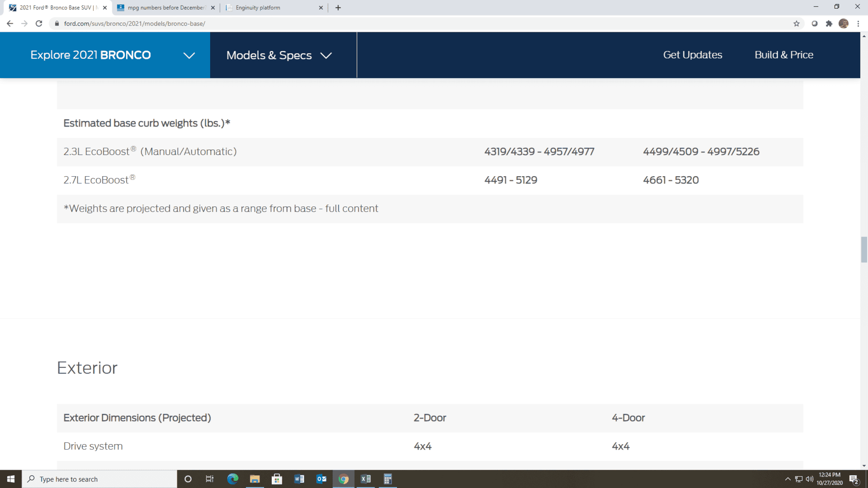868x488 pixels.
Task: Click the 2-Door column header
Action: pos(430,418)
